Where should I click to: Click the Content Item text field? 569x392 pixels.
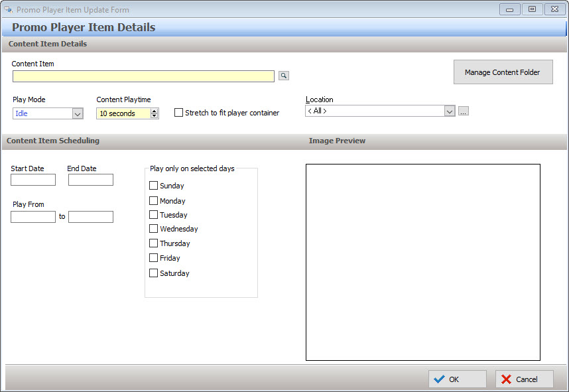click(143, 76)
